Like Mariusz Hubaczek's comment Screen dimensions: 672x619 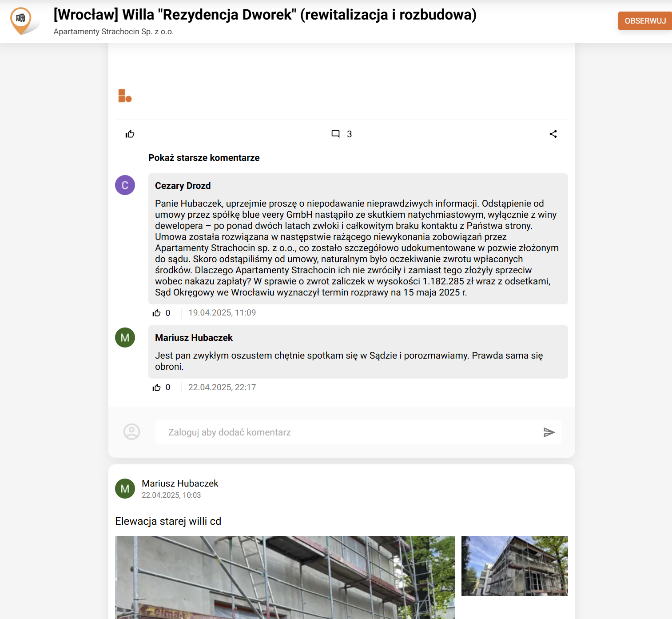point(157,388)
